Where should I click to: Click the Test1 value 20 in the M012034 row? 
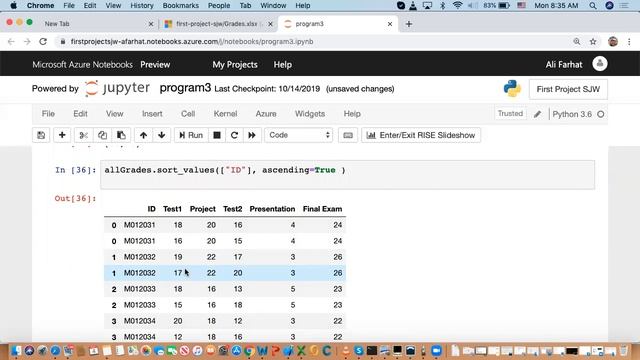pos(178,321)
